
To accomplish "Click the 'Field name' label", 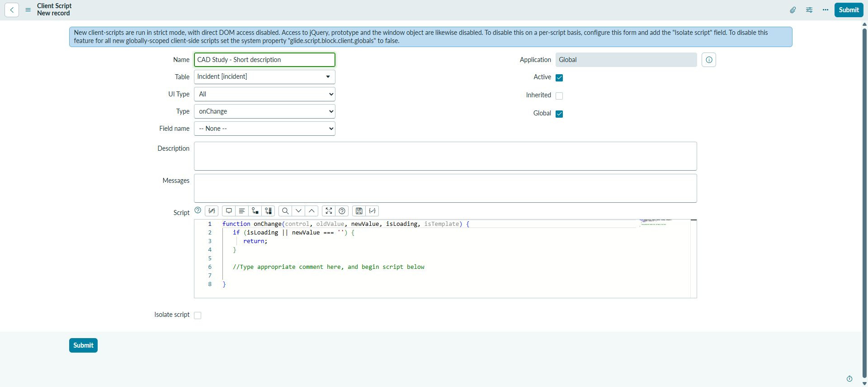I will pyautogui.click(x=174, y=129).
